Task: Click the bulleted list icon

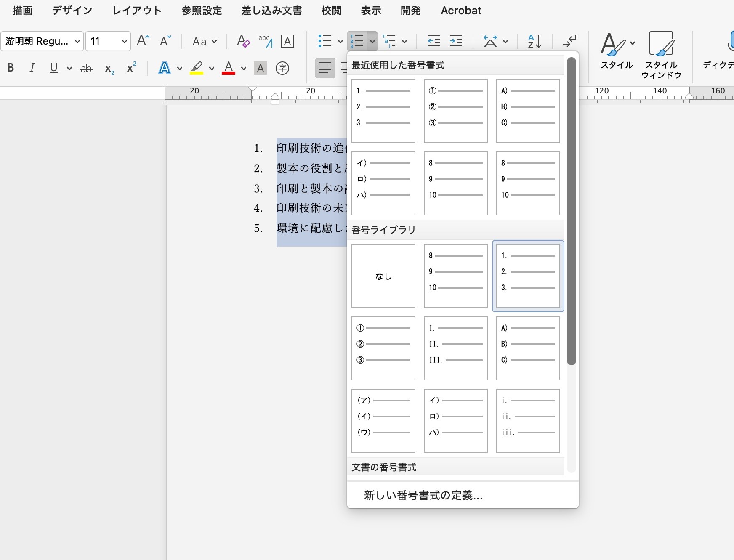Action: pyautogui.click(x=325, y=41)
